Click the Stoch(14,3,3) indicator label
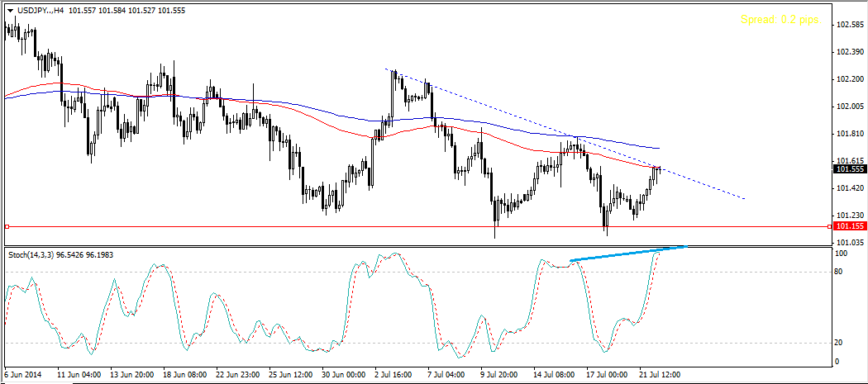868x384 pixels. (x=31, y=254)
